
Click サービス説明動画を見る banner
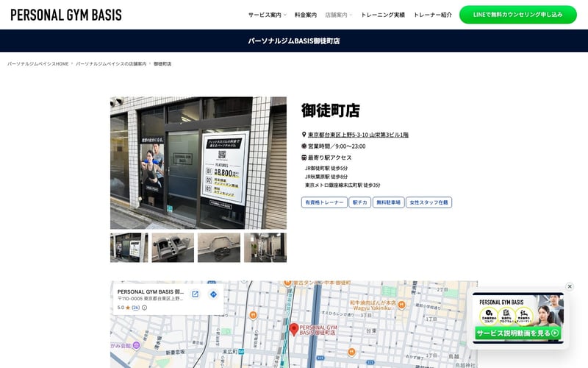(x=518, y=333)
